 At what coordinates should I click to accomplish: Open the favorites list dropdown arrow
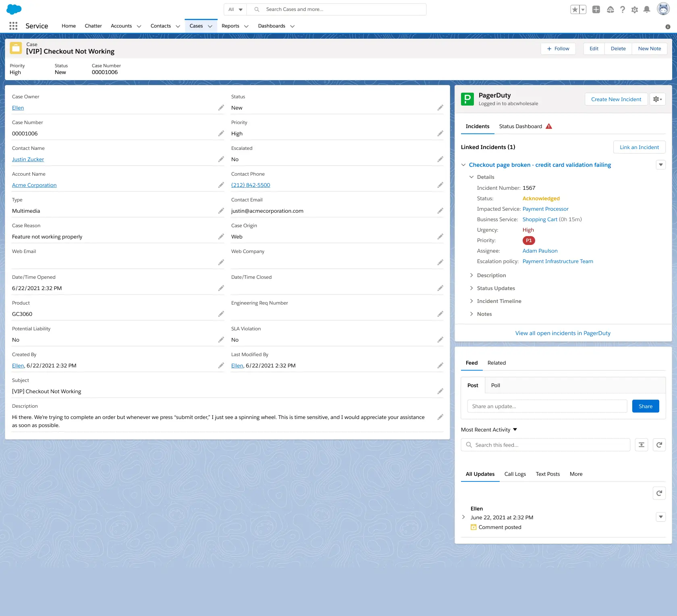point(583,10)
